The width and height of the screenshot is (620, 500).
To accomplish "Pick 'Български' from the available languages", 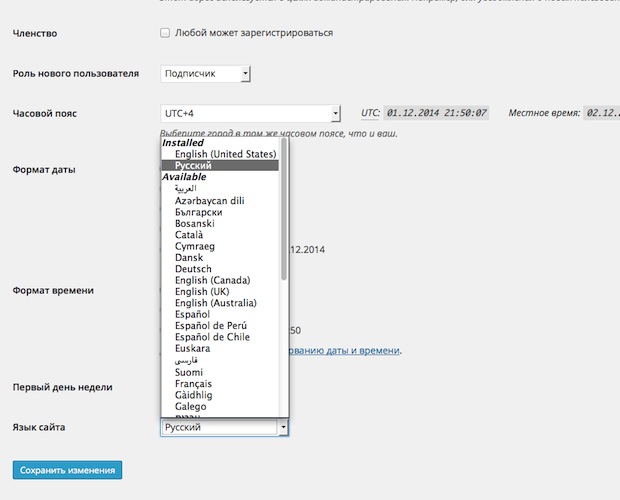I will (198, 212).
